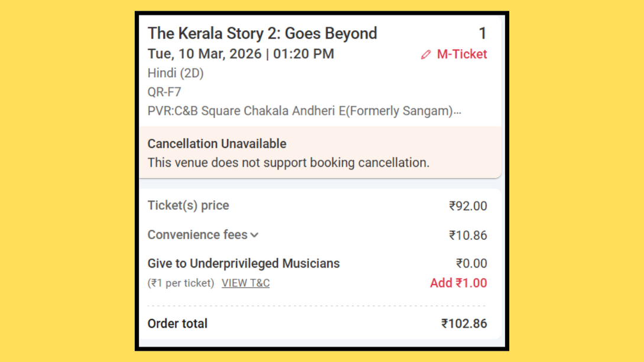The width and height of the screenshot is (644, 362).
Task: Select the Convenience fees amount ₹10.86
Action: tap(467, 235)
